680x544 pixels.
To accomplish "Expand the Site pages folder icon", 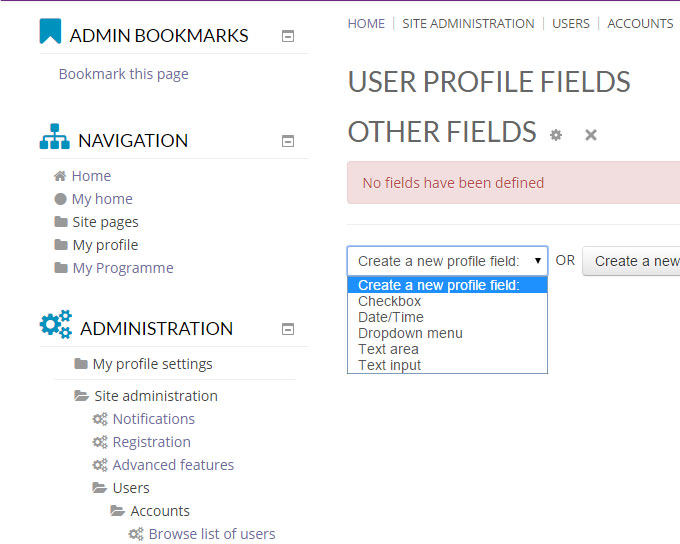I will coord(61,222).
